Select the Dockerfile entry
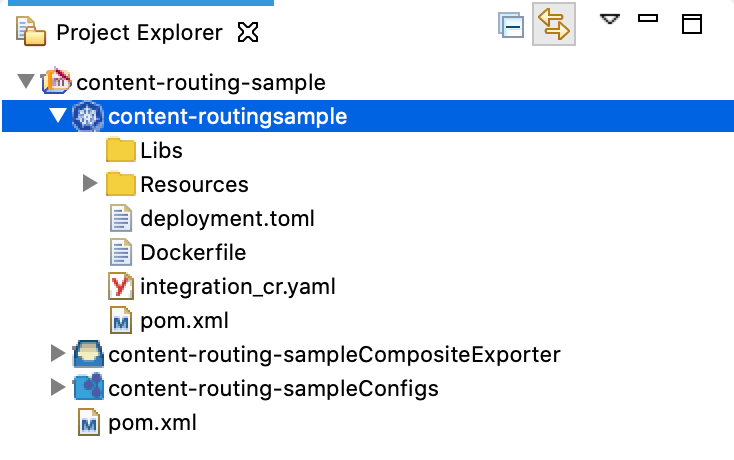The width and height of the screenshot is (734, 460). [193, 253]
